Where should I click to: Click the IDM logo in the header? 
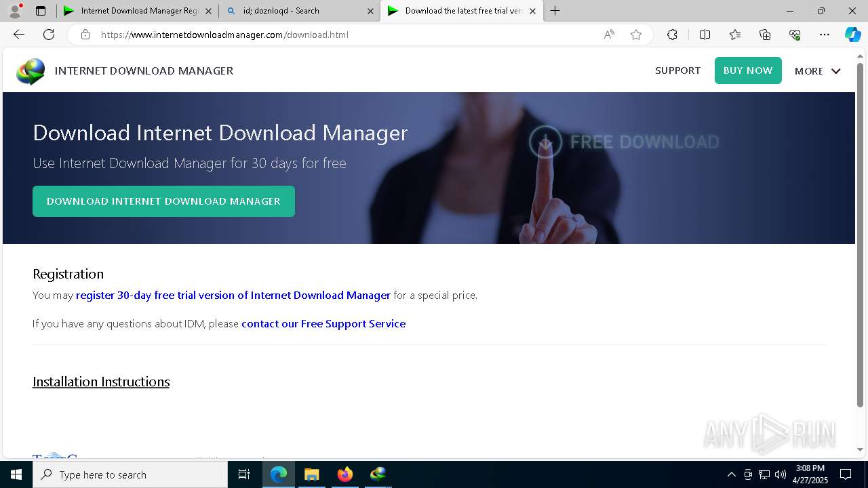tap(31, 71)
